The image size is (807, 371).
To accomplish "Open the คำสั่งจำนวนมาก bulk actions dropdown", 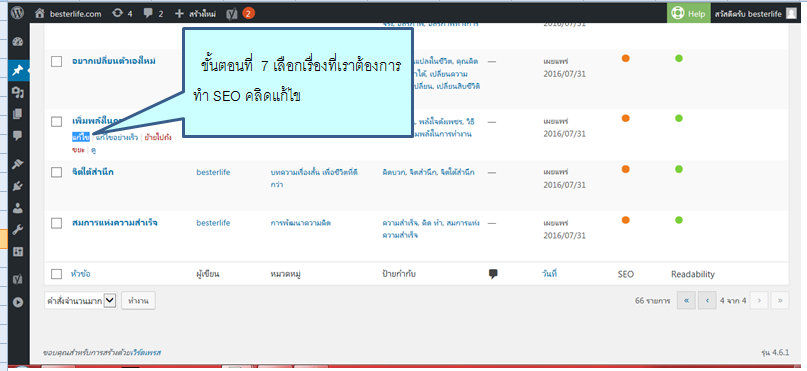I will tap(81, 301).
